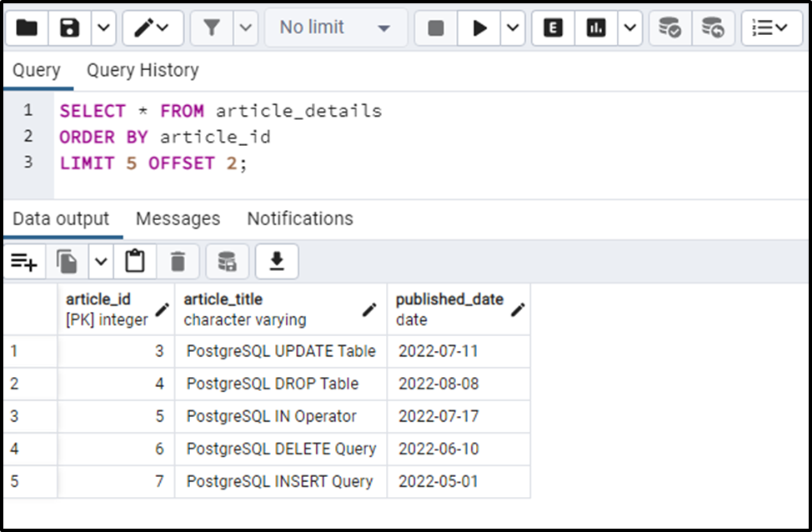Open the No limit row dropdown

333,28
